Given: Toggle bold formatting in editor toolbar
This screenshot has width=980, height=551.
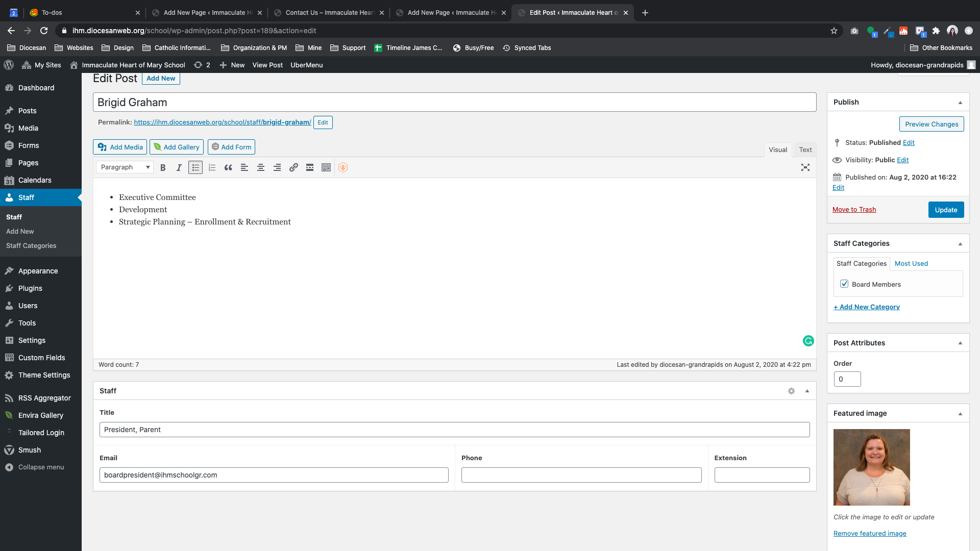Looking at the screenshot, I should [163, 167].
